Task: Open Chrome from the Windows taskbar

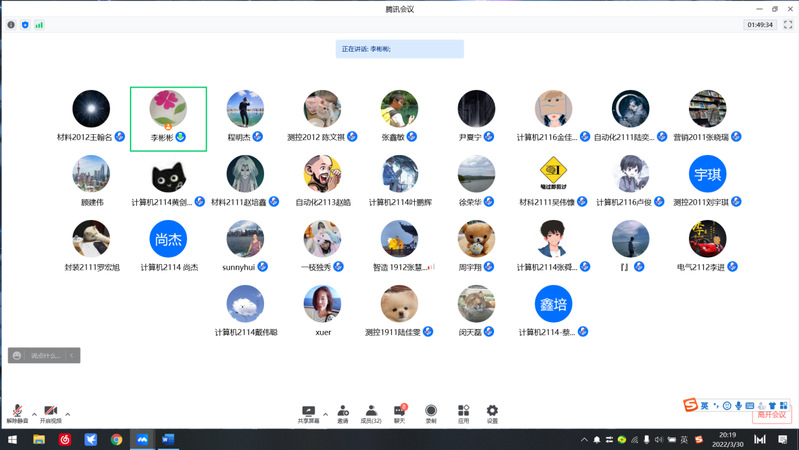Action: [117, 439]
